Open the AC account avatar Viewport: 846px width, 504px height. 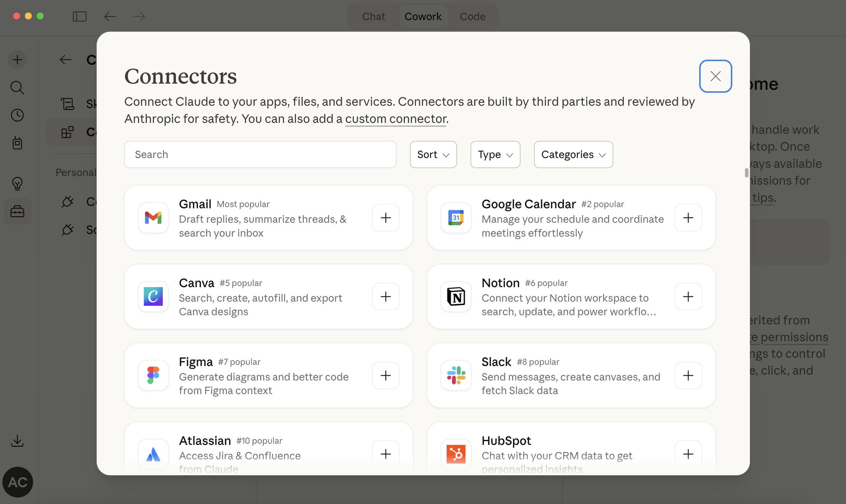pos(18,482)
